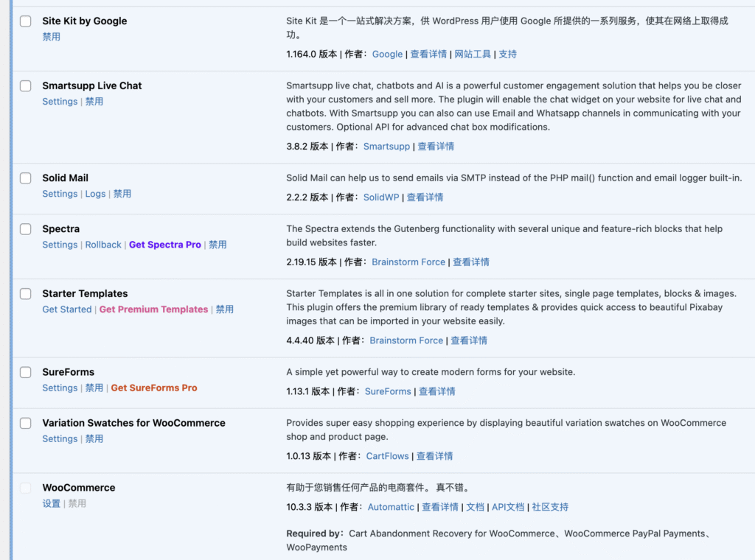Open Brainstorm Force author link for Spectra
The image size is (755, 560).
pyautogui.click(x=408, y=262)
